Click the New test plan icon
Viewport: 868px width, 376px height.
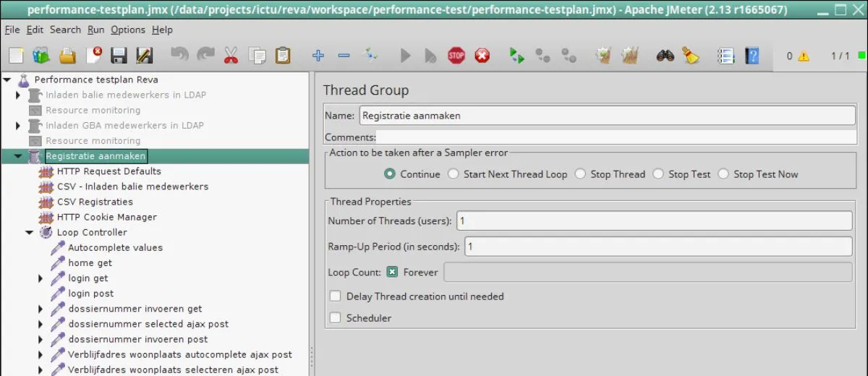point(16,56)
